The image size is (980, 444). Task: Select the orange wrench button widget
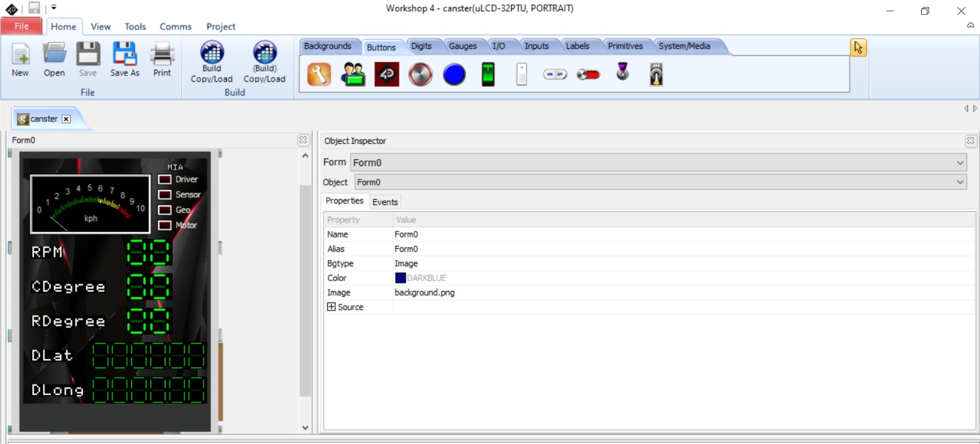pos(319,75)
